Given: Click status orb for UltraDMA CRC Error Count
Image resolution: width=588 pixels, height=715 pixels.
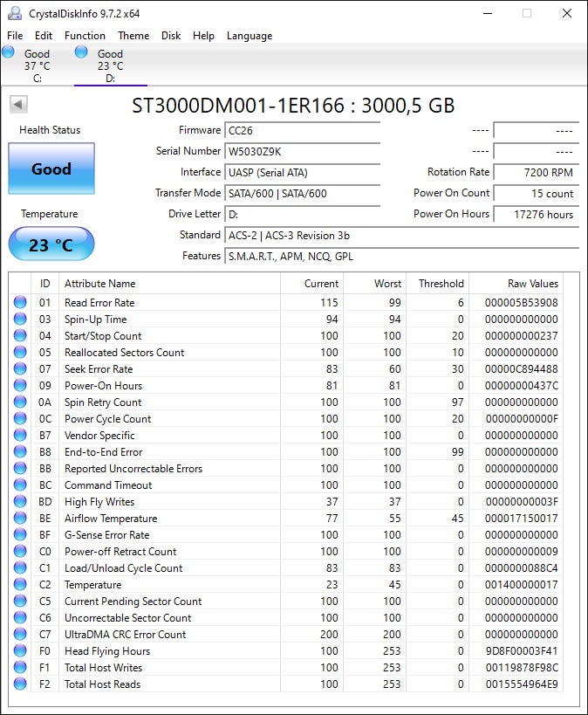Looking at the screenshot, I should pyautogui.click(x=20, y=635).
